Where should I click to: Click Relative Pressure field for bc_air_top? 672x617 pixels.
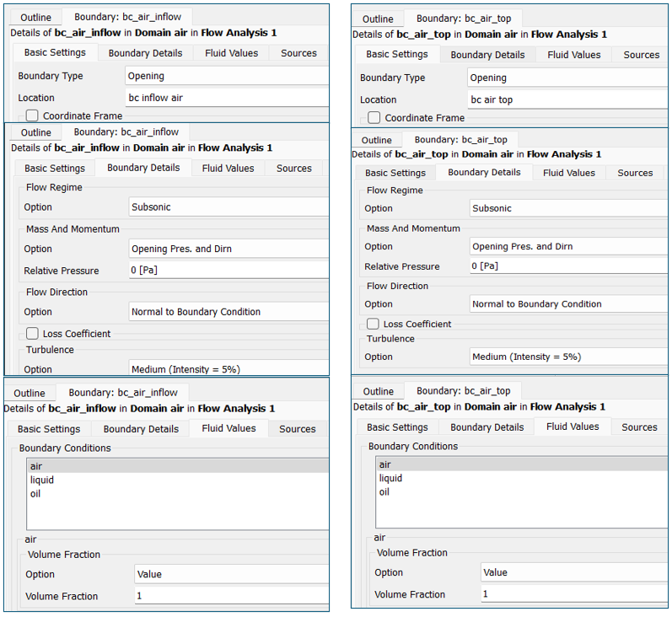click(x=568, y=266)
